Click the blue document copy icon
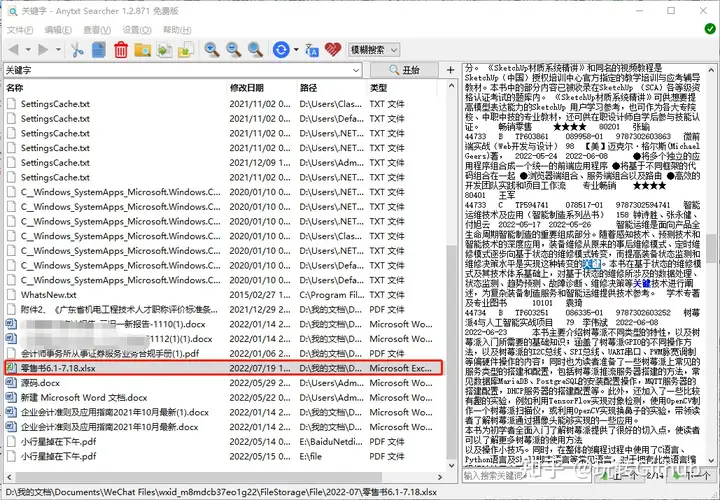This screenshot has width=720, height=500. [99, 50]
